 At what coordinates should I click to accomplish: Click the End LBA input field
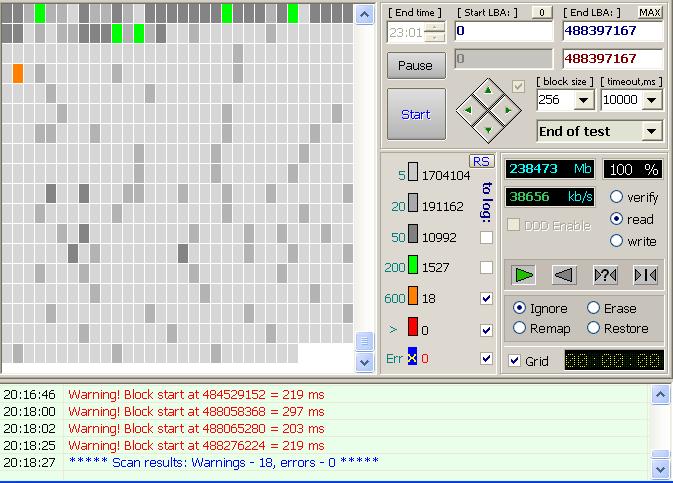613,31
